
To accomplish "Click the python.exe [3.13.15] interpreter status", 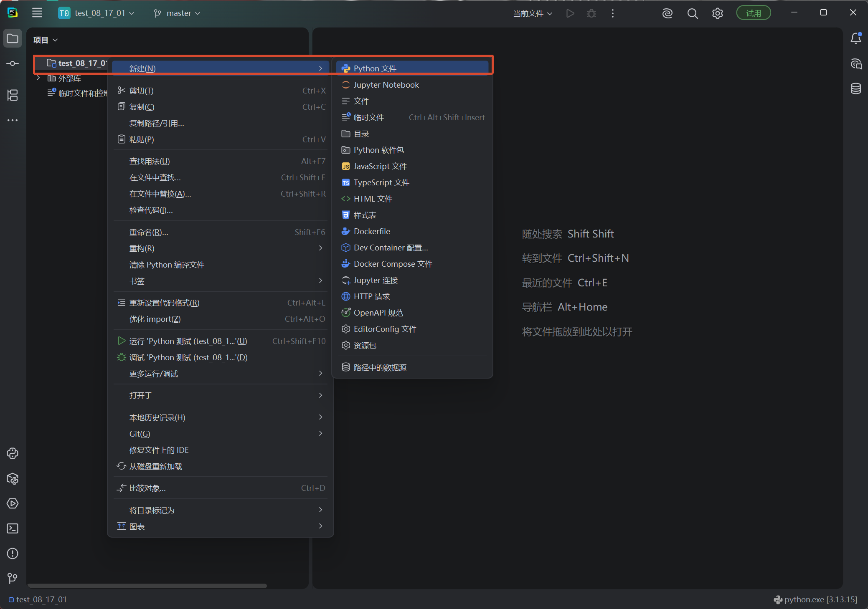I will (815, 599).
